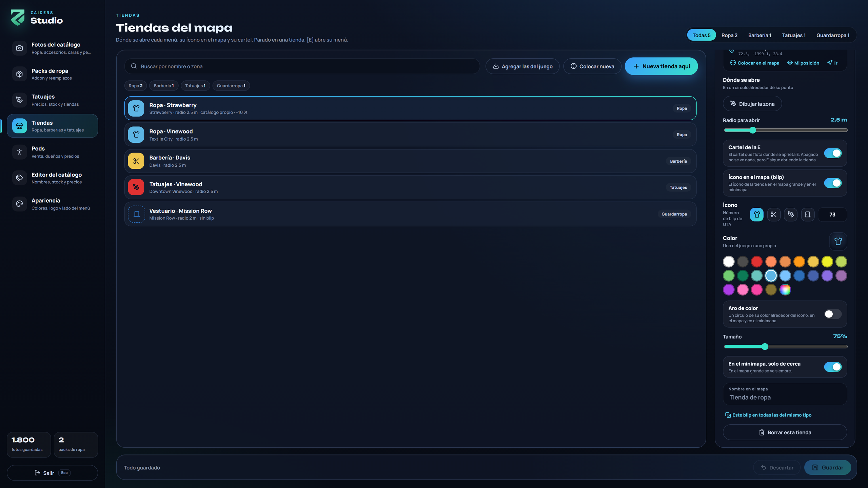Image resolution: width=868 pixels, height=488 pixels.
Task: Click Agregar las del juego button
Action: [x=522, y=66]
